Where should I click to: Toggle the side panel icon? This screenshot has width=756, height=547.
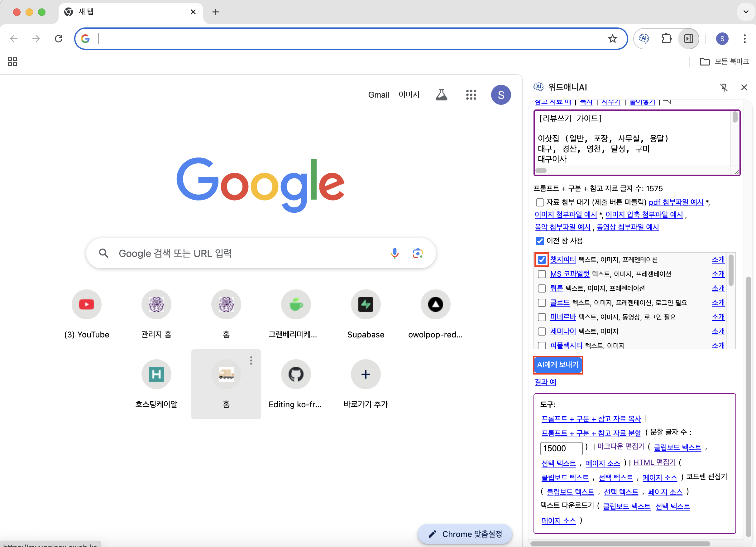coord(688,39)
